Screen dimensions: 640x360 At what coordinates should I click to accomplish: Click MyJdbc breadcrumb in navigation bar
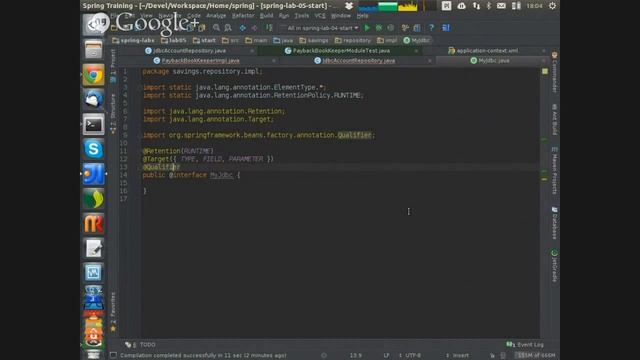pyautogui.click(x=416, y=40)
